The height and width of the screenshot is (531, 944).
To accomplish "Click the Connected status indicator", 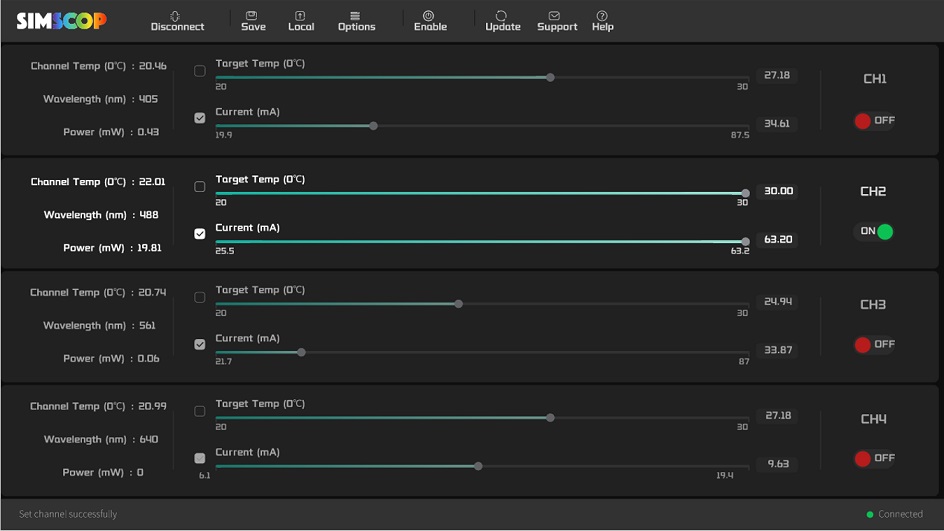I will (894, 514).
